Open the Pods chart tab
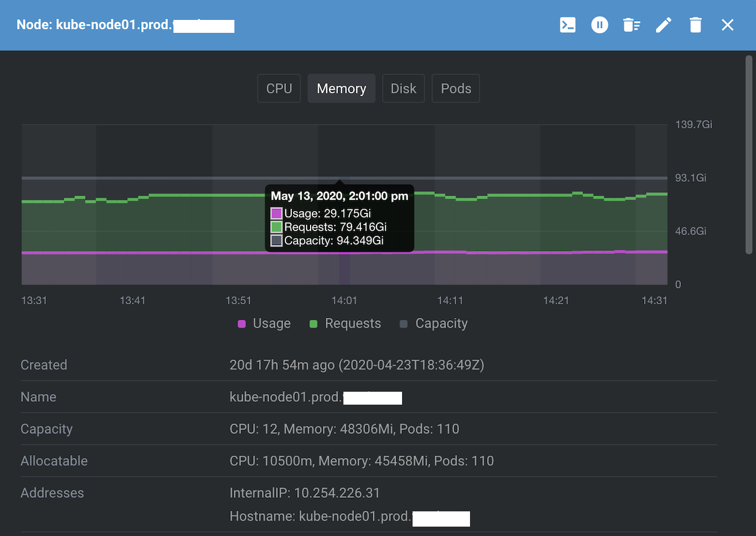Viewport: 756px width, 536px height. [x=456, y=89]
